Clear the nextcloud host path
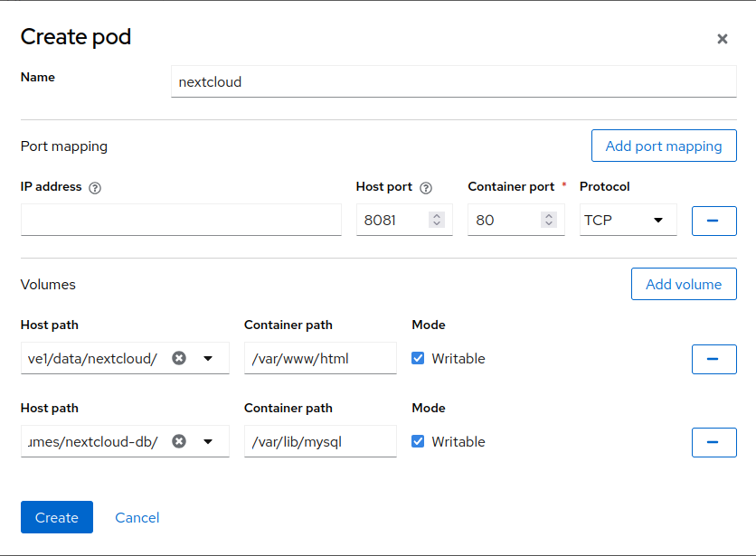 (x=179, y=358)
